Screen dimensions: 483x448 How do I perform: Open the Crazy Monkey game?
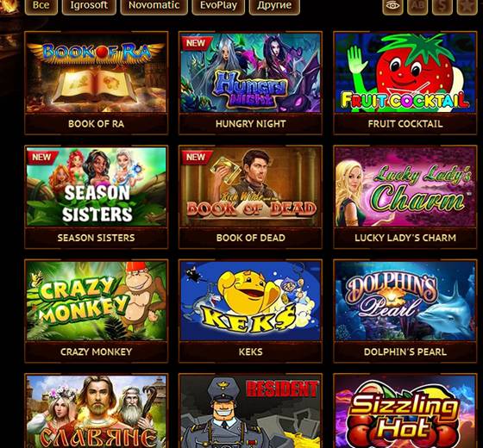pos(96,301)
